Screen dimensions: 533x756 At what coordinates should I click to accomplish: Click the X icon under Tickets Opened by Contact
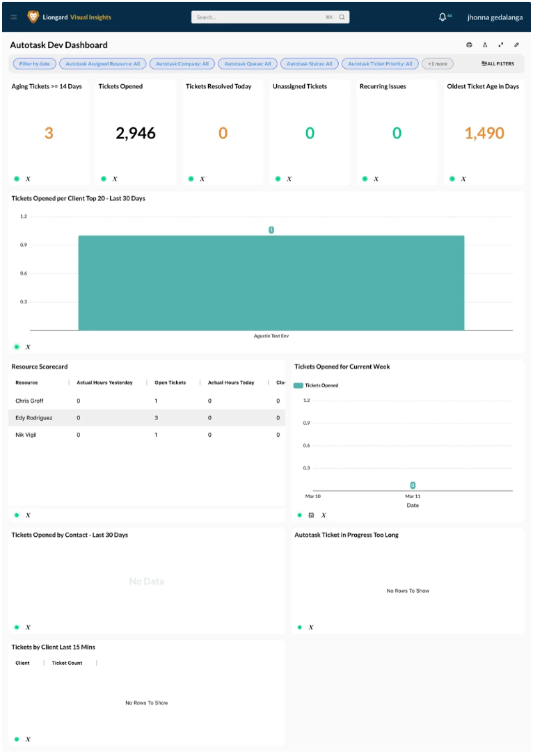point(28,628)
